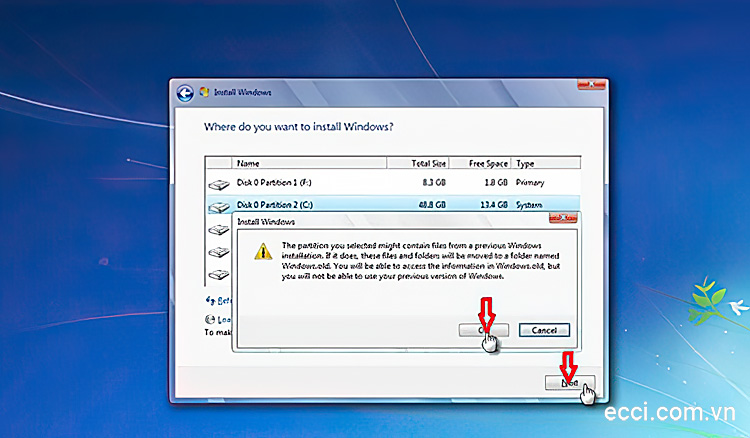The height and width of the screenshot is (438, 750).
Task: Click the Type column header
Action: coord(546,164)
